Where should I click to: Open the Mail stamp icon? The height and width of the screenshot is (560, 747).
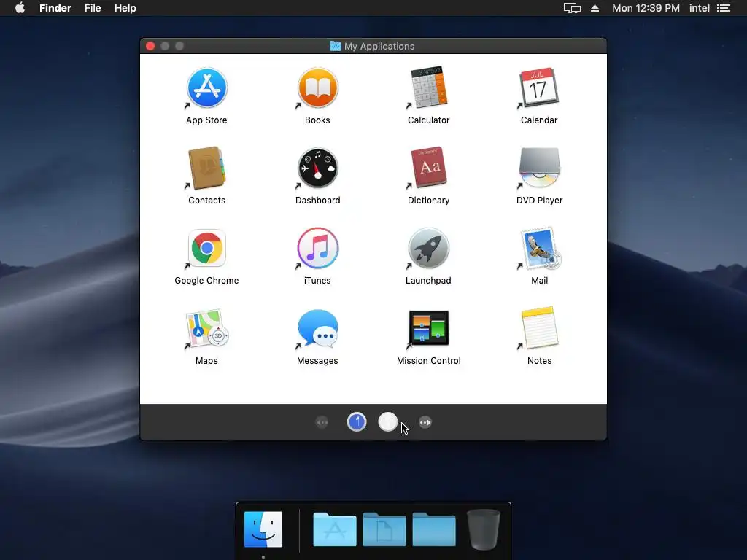[541, 248]
